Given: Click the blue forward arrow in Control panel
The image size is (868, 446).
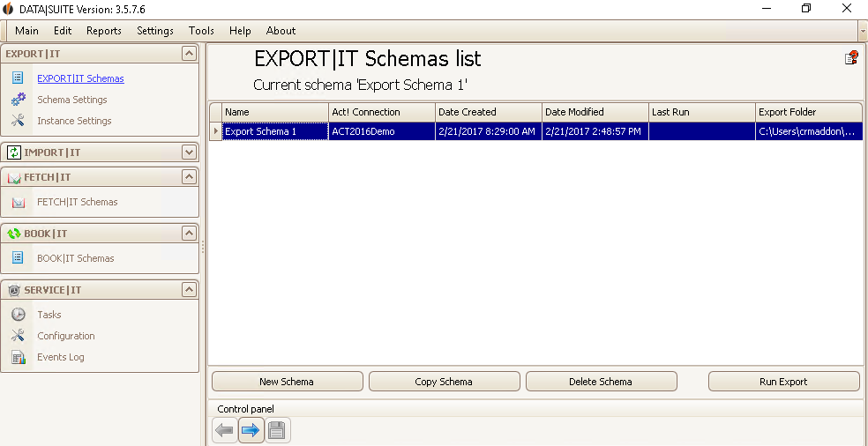Looking at the screenshot, I should 251,430.
